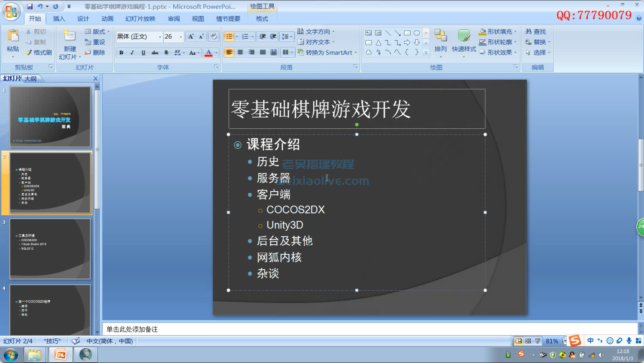This screenshot has height=363, width=644.
Task: Open font name dropdown 黑体 (正文)
Action: pyautogui.click(x=160, y=37)
